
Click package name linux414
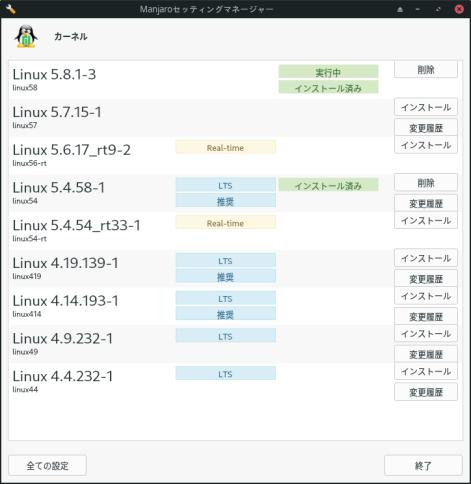27,314
